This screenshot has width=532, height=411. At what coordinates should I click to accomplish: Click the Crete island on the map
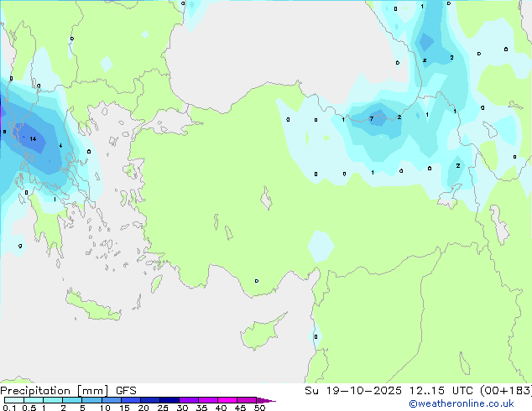92,307
